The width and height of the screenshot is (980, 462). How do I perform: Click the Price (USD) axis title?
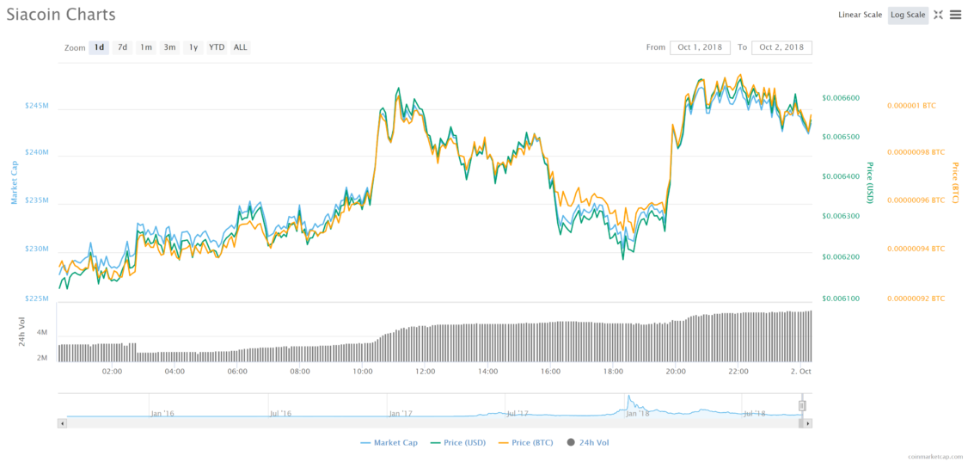869,182
